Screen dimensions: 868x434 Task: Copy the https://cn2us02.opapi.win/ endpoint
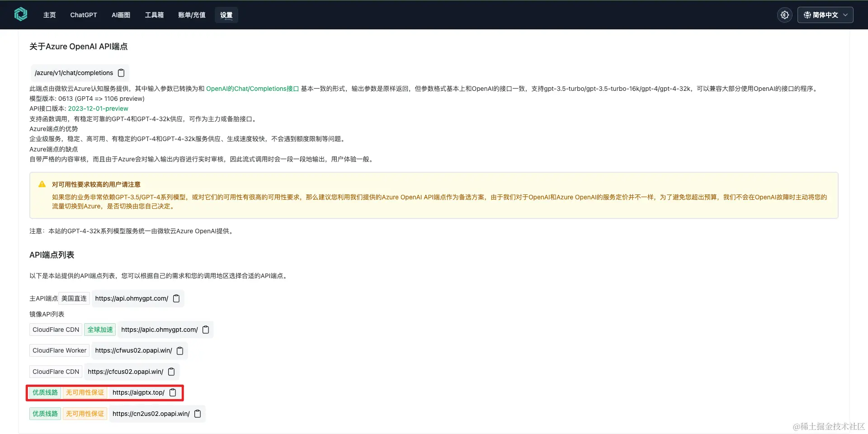point(198,414)
